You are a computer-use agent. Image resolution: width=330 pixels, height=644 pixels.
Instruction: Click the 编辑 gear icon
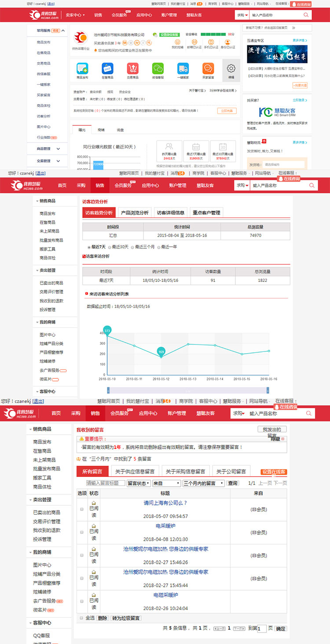click(231, 68)
